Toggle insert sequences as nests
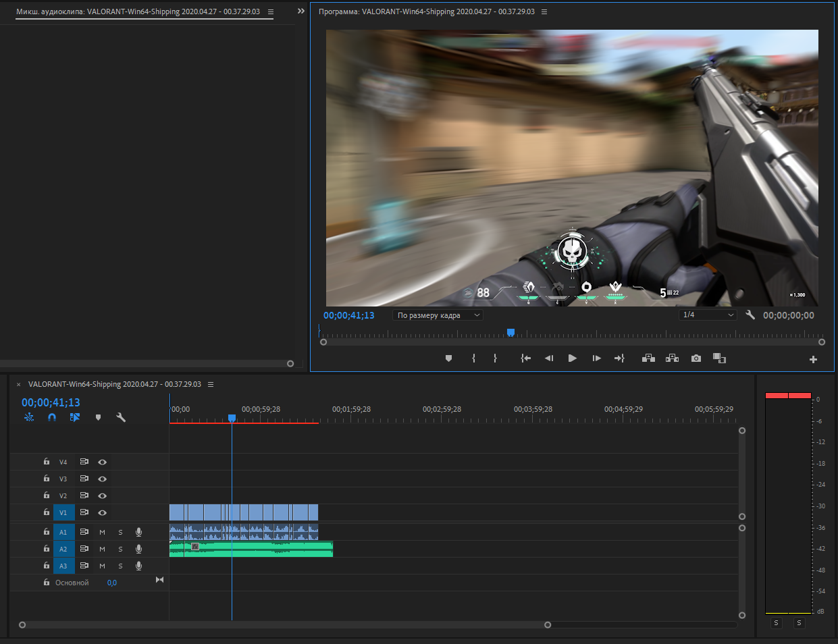838x644 pixels. (x=29, y=417)
